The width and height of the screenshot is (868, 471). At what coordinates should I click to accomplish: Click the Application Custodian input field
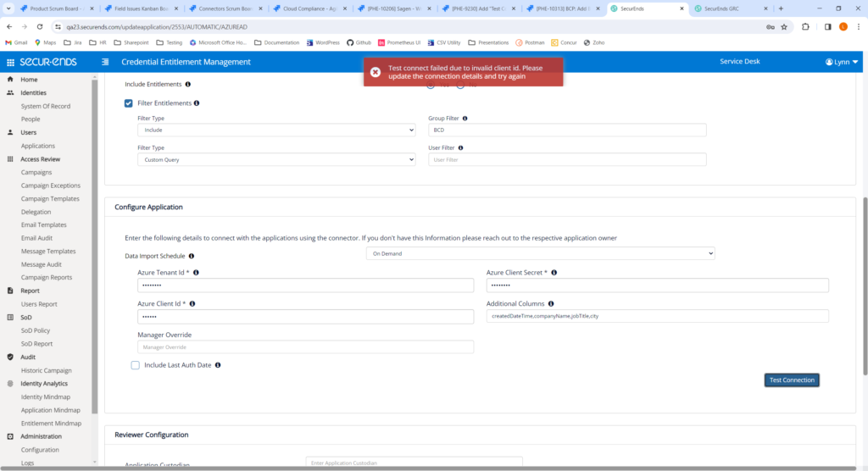click(x=414, y=463)
